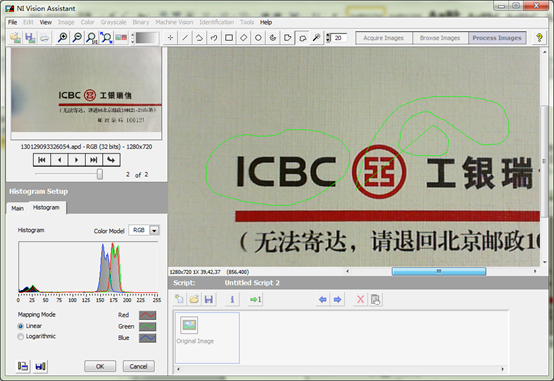Toggle the Red histogram plane

tap(147, 315)
